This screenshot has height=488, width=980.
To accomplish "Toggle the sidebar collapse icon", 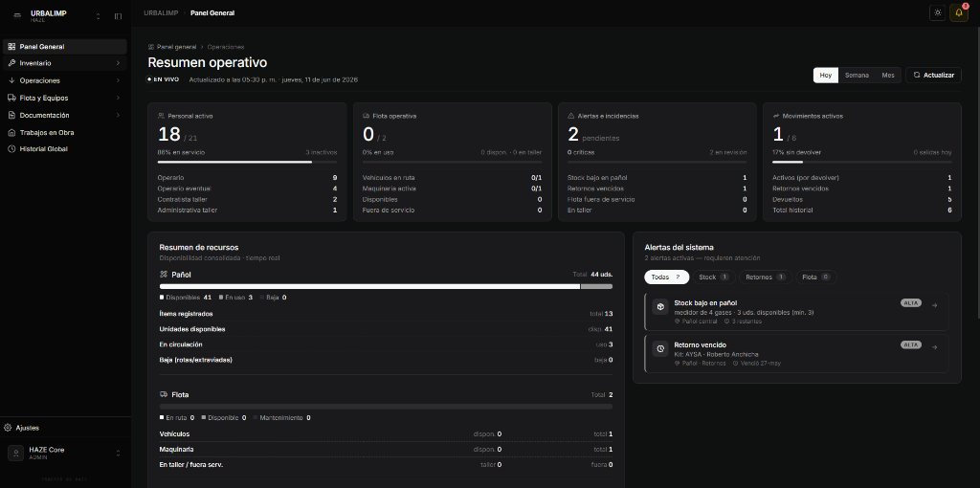I will coord(118,16).
